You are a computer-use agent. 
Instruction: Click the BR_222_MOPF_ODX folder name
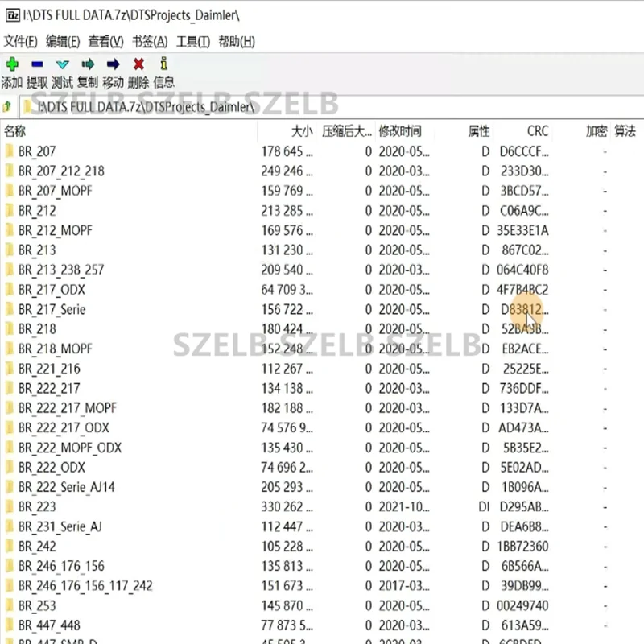tap(70, 448)
